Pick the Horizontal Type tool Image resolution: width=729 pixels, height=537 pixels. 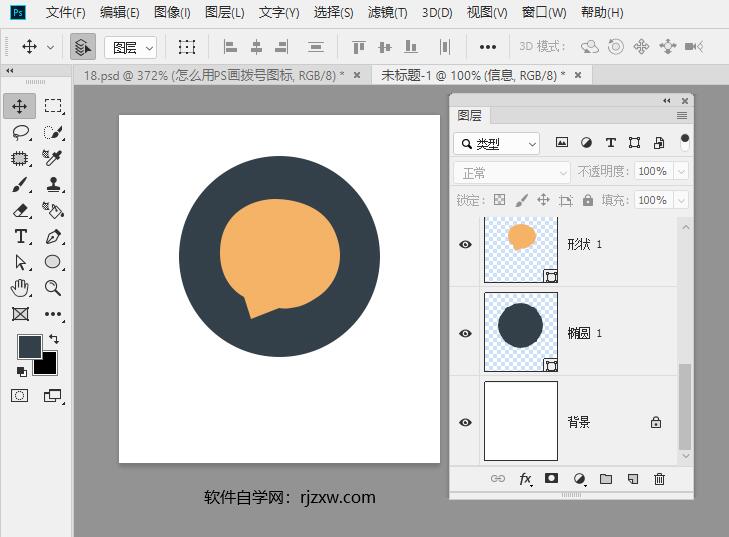click(20, 236)
